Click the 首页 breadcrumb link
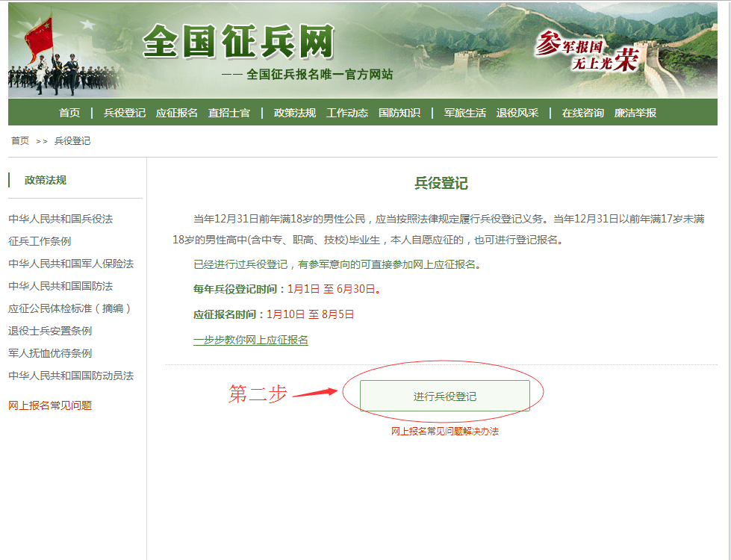Viewport: 731px width, 560px height. [x=20, y=140]
